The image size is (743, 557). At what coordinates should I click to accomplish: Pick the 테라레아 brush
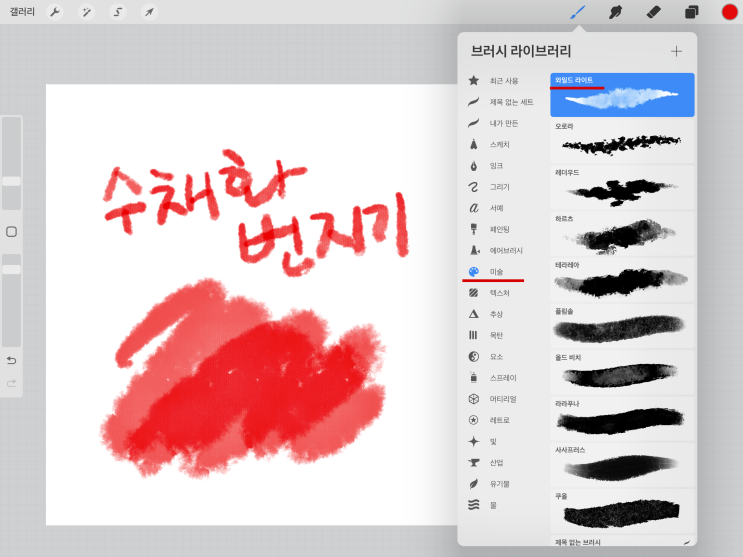click(622, 280)
